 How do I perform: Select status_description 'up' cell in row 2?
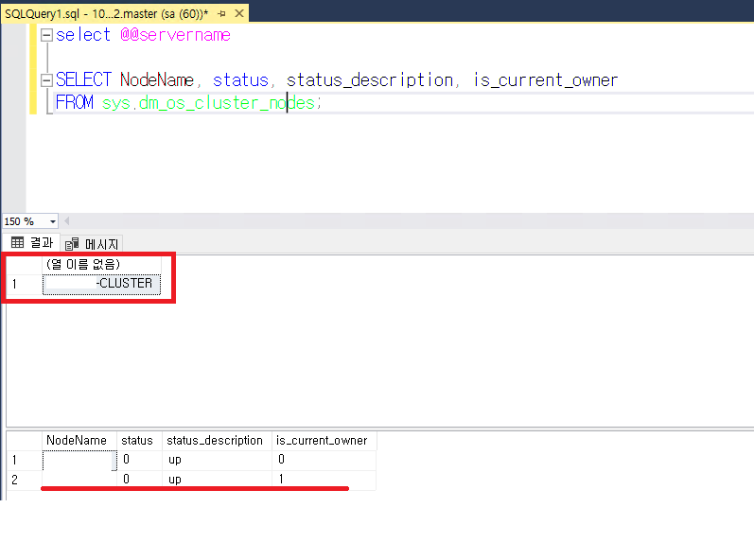tap(217, 480)
